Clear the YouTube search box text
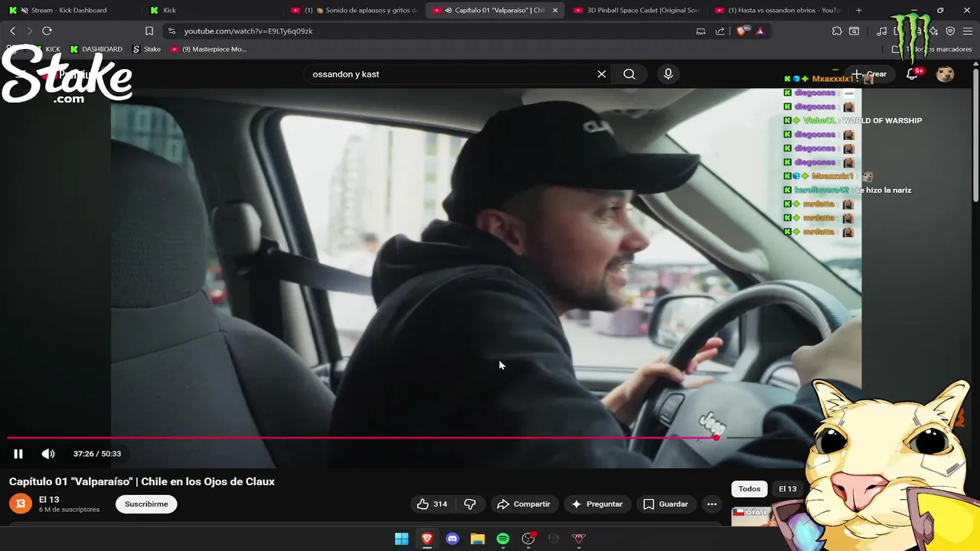This screenshot has height=551, width=980. tap(602, 74)
